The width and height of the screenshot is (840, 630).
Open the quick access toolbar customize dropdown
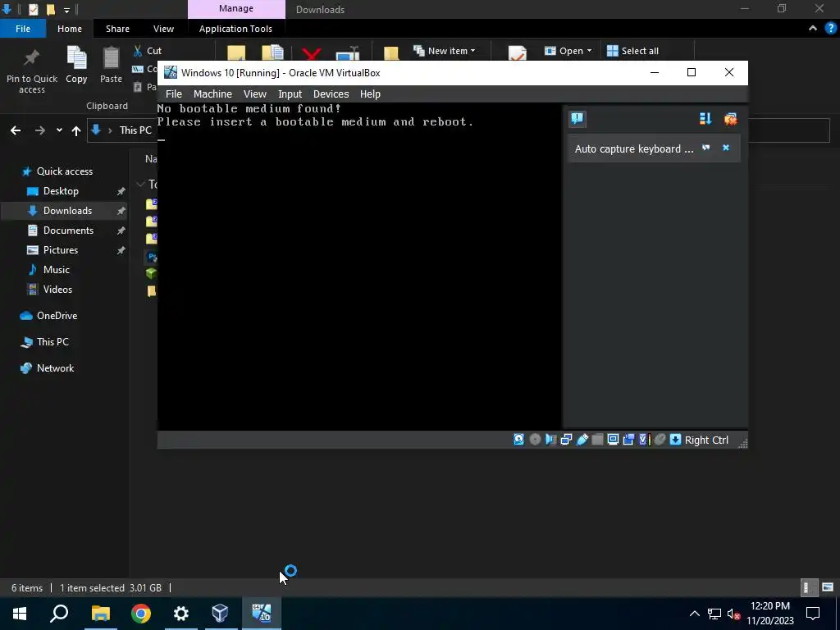[66, 10]
